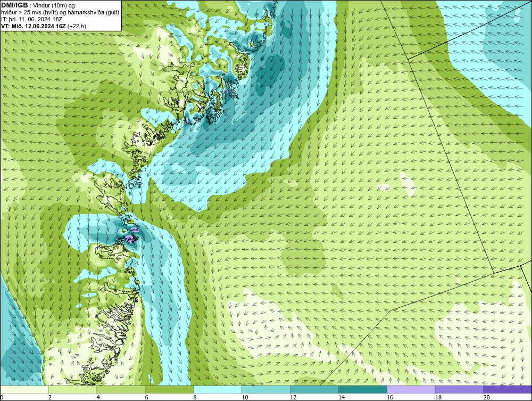Select the 10–12 m/s turquoise legend swatch
This screenshot has height=401, width=532.
tap(266, 389)
